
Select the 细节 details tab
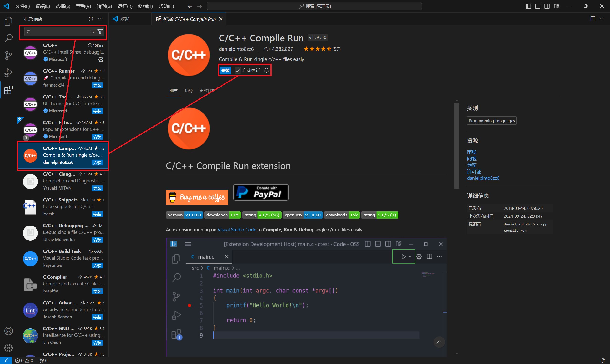[173, 91]
